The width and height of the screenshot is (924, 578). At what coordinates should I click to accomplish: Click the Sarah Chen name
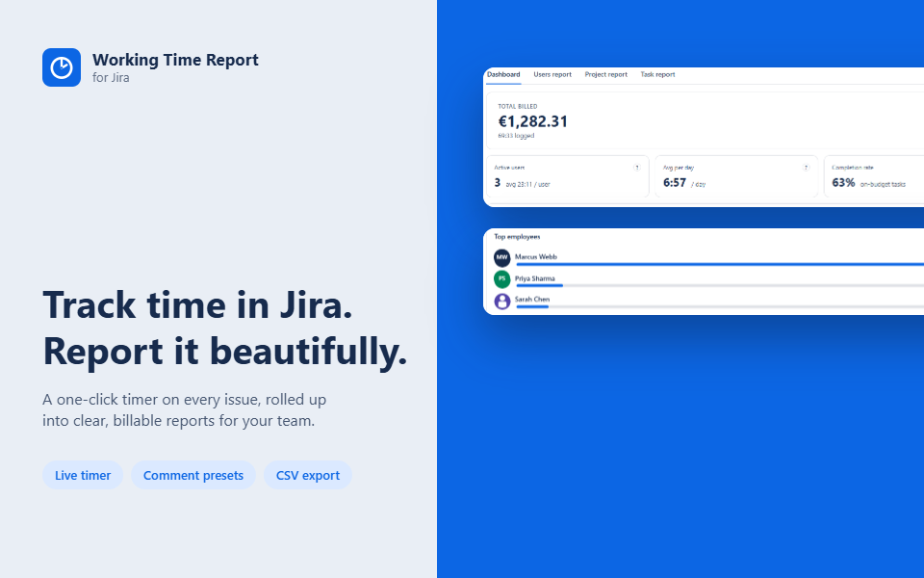tap(532, 300)
